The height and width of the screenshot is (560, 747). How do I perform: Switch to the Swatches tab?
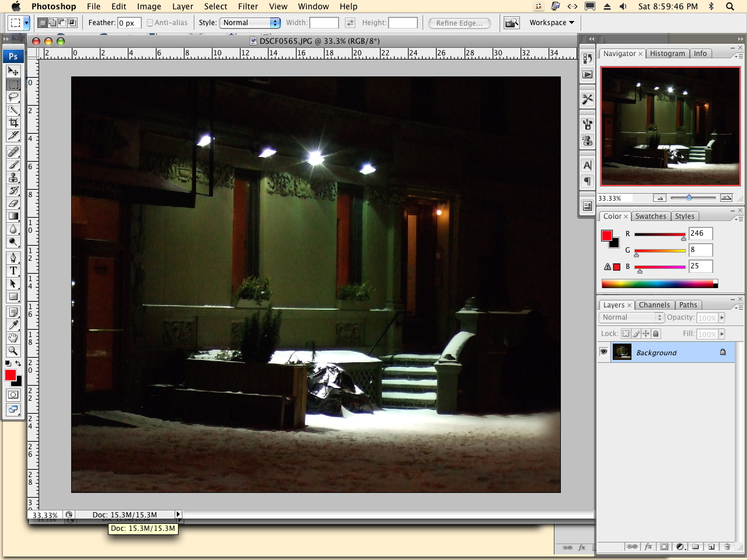(651, 216)
